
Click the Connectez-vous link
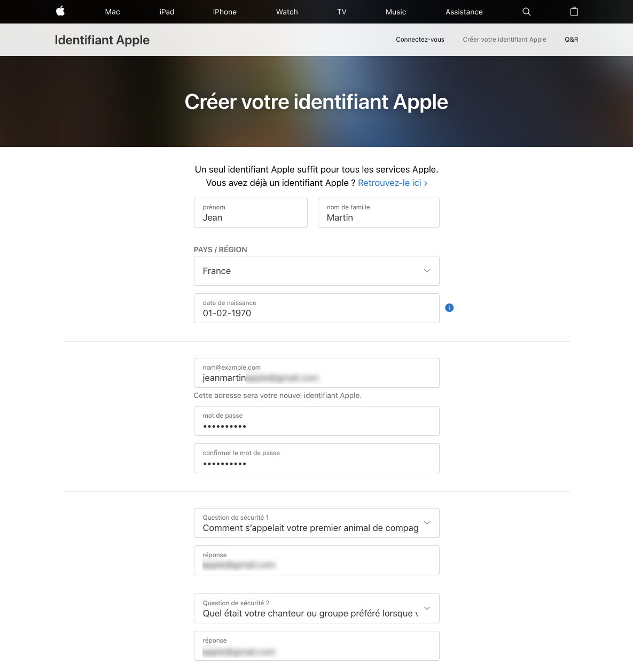point(420,40)
